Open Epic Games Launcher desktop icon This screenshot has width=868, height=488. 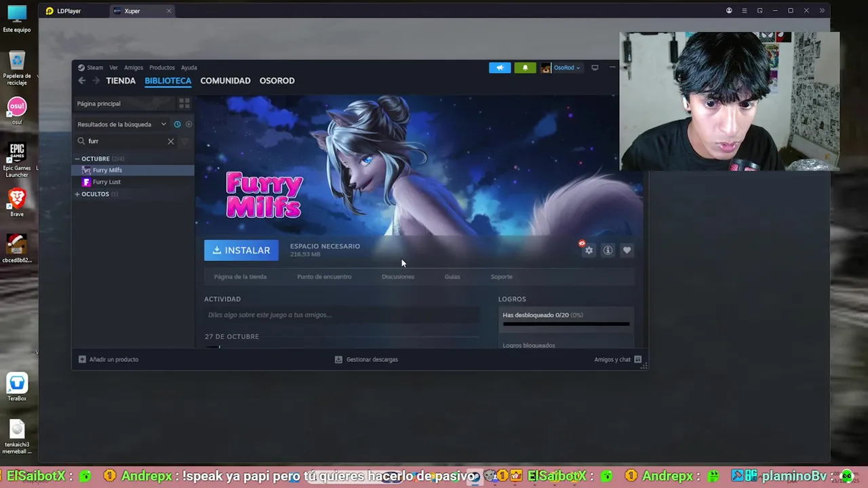pos(17,161)
